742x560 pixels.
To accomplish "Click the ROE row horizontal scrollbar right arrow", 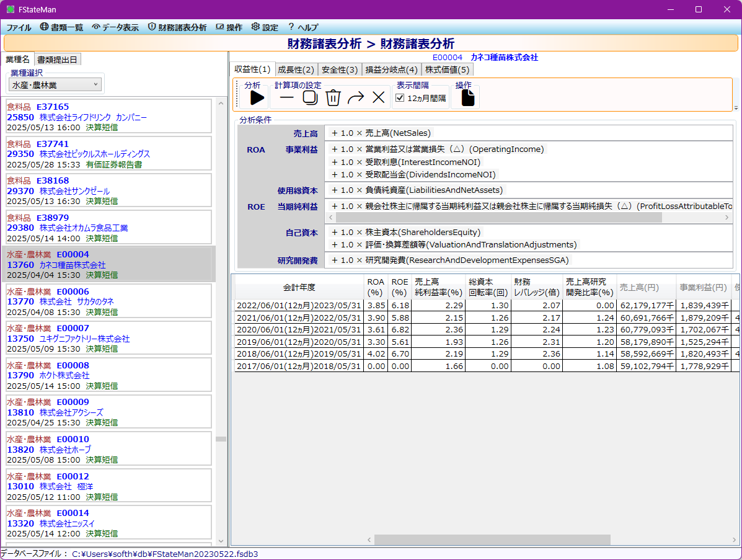I will coord(727,217).
